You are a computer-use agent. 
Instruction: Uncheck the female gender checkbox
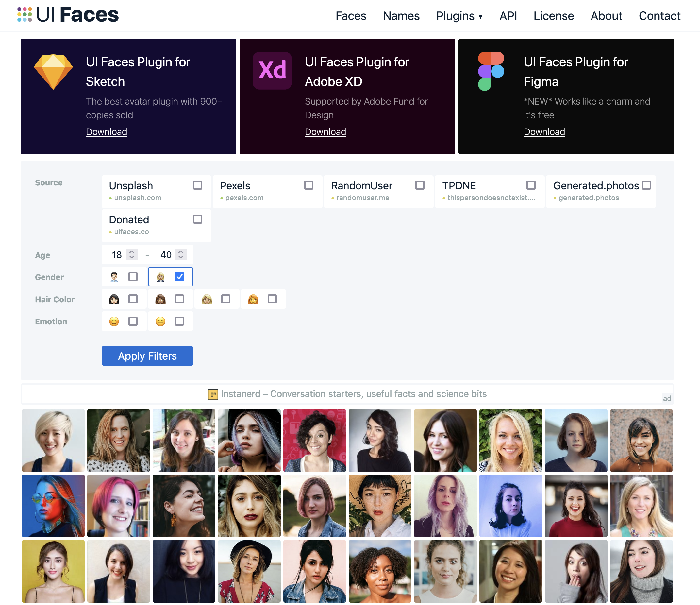pos(179,277)
